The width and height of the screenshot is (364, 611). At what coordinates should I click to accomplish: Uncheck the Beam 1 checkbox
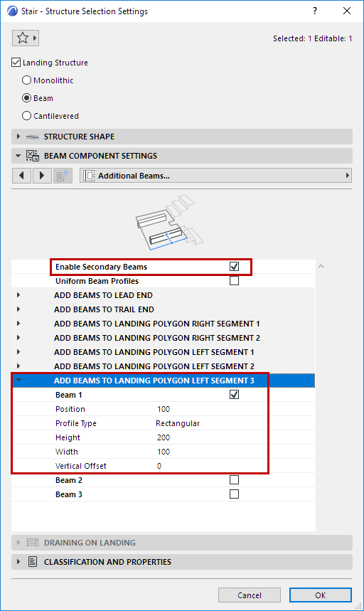[x=234, y=395]
